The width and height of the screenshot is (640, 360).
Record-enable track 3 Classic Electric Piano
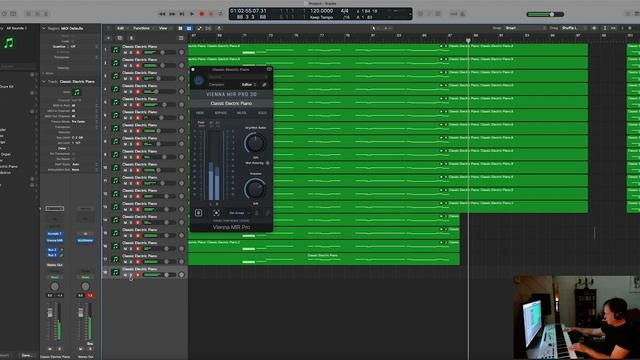(138, 79)
